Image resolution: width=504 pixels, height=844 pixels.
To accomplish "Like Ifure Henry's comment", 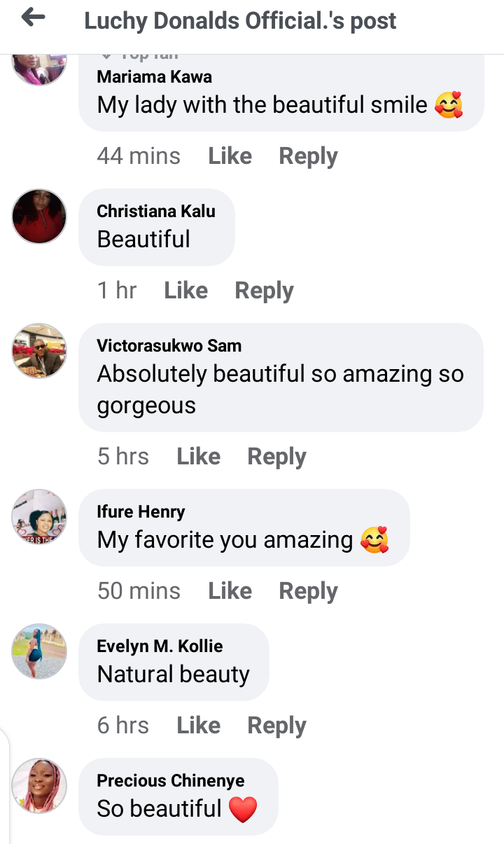I will [230, 590].
